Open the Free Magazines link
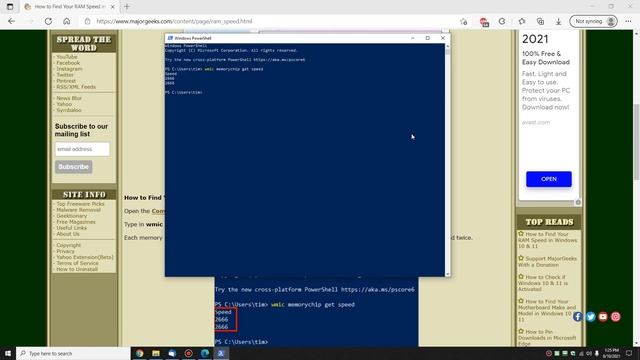Image resolution: width=640 pixels, height=360 pixels. pos(76,222)
